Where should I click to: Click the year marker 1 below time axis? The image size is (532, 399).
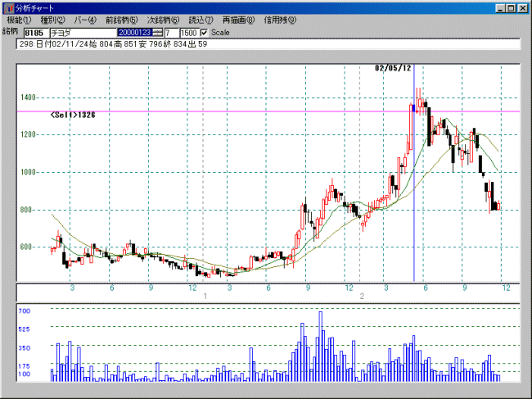(205, 297)
